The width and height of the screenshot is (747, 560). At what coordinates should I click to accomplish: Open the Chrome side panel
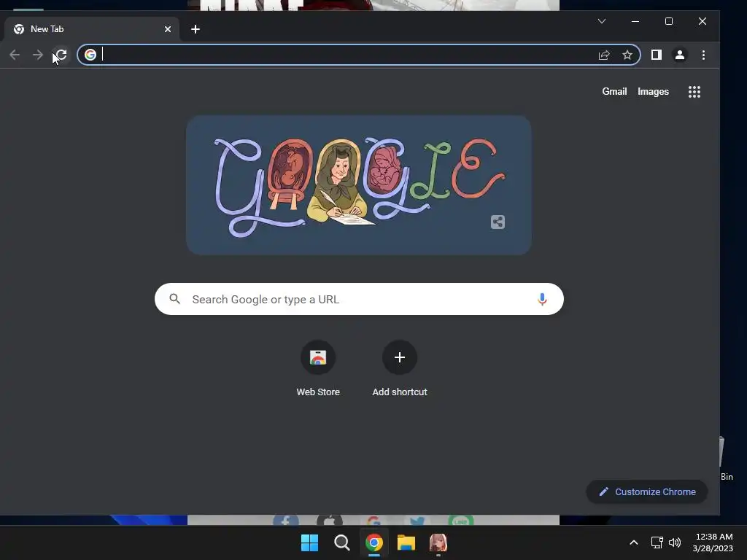pos(657,55)
